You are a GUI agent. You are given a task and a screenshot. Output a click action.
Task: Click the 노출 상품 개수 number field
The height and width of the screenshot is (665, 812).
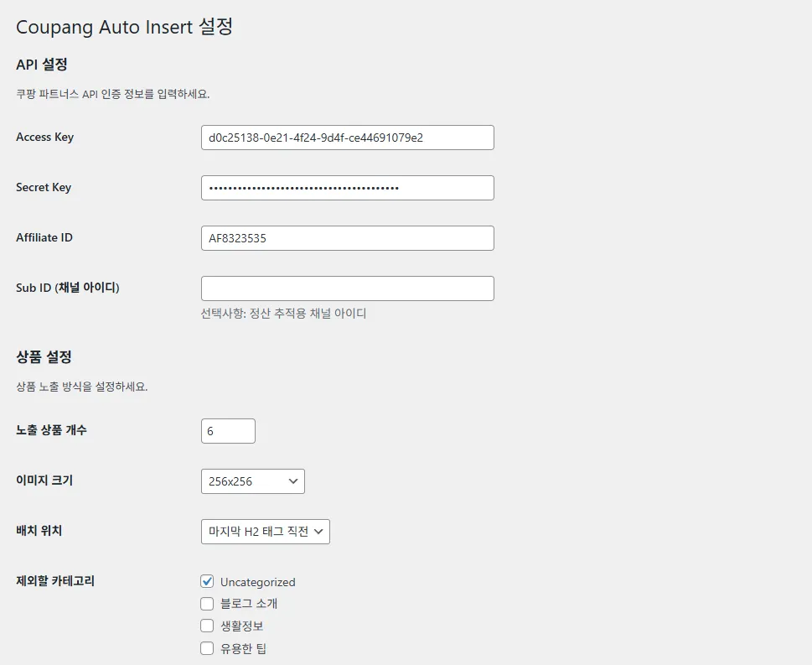click(x=228, y=431)
